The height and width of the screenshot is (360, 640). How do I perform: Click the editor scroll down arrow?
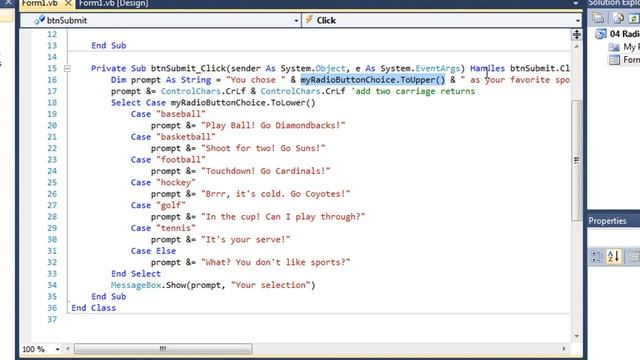point(576,336)
